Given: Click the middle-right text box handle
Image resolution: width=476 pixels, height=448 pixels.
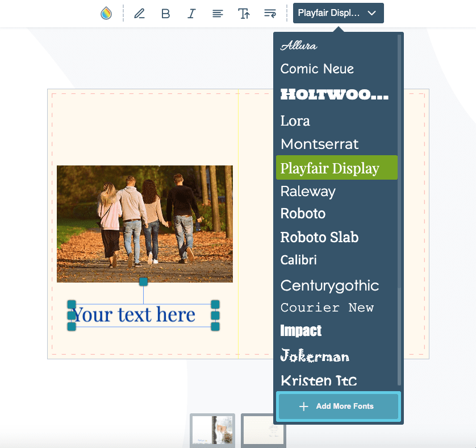Looking at the screenshot, I should point(215,316).
